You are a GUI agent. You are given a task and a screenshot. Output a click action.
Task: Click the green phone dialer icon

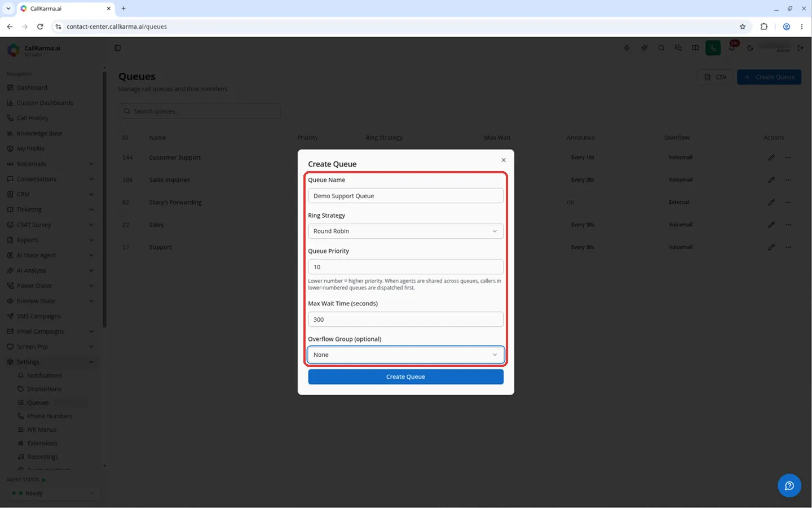(x=713, y=48)
